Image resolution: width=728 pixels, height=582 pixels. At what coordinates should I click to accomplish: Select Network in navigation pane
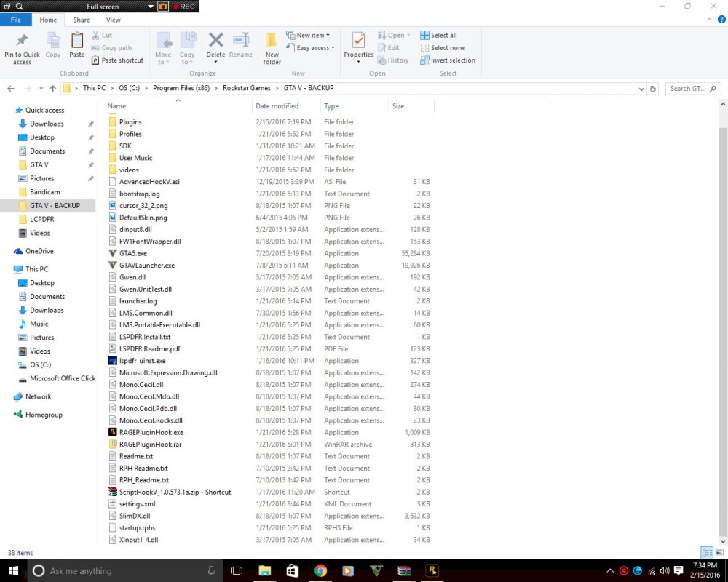(38, 396)
